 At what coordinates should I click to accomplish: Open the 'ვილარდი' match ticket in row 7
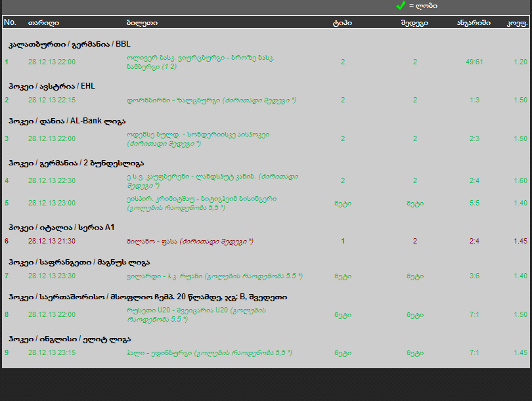pyautogui.click(x=215, y=276)
